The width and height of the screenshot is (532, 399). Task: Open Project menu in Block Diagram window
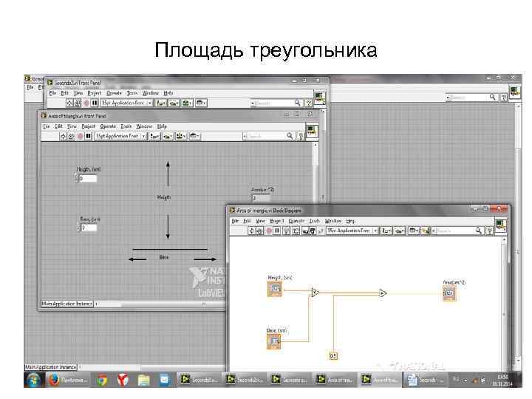point(277,221)
